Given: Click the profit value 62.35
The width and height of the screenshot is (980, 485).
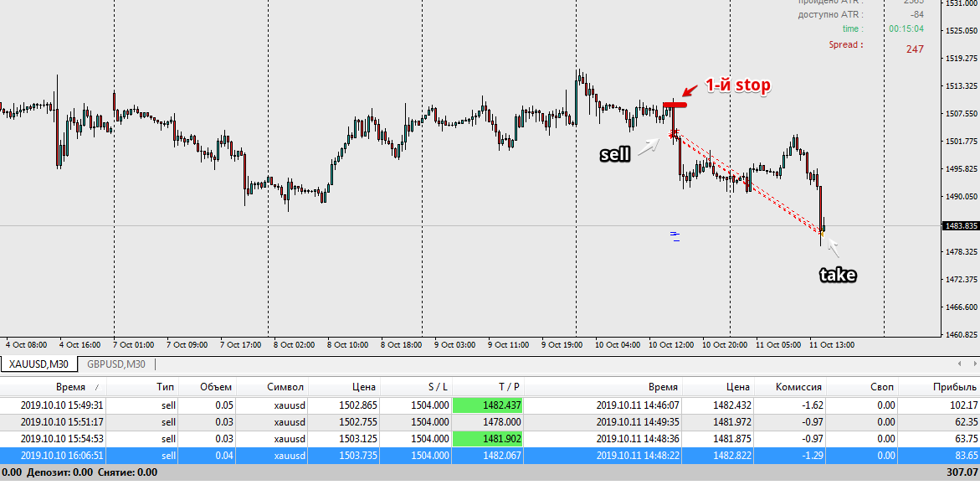Looking at the screenshot, I should [966, 422].
